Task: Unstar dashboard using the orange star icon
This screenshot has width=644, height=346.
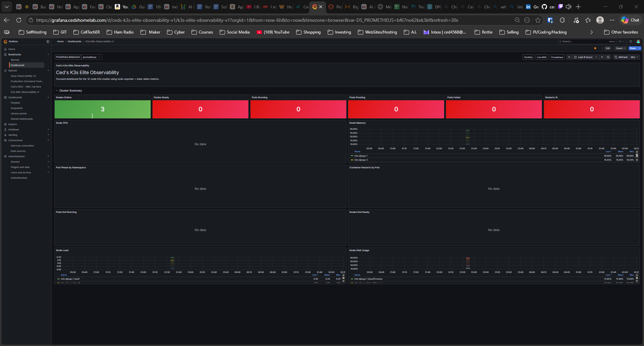Action: coord(595,48)
